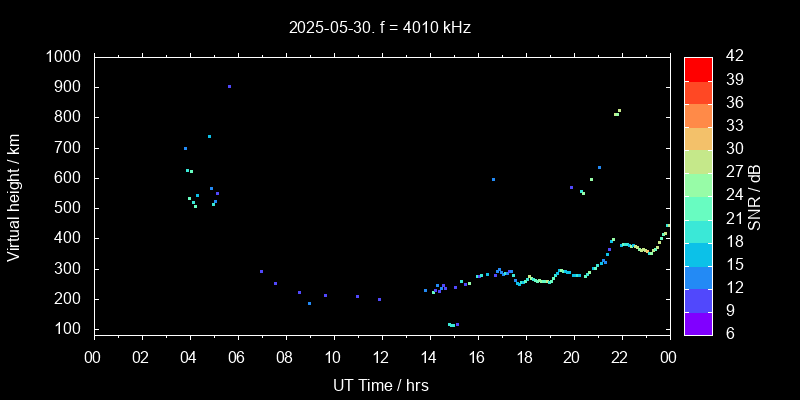Select the isolated data point near 900 km
The height and width of the screenshot is (400, 800).
coord(229,87)
